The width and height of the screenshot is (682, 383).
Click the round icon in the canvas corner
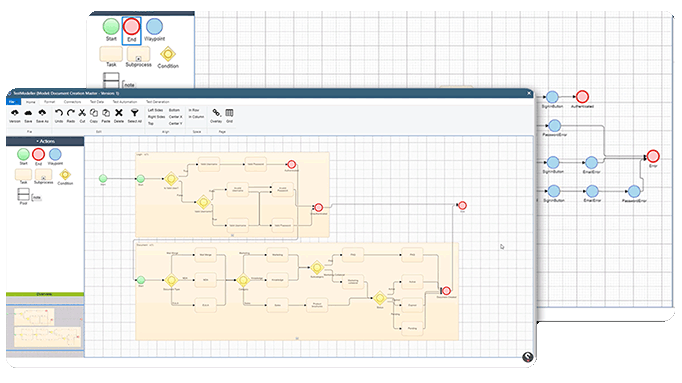(x=528, y=357)
